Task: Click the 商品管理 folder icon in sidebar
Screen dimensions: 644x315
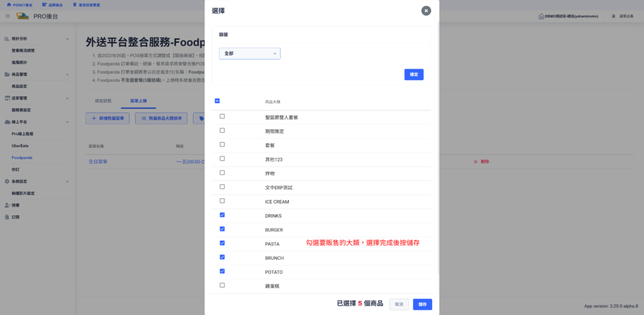Action: click(6, 75)
